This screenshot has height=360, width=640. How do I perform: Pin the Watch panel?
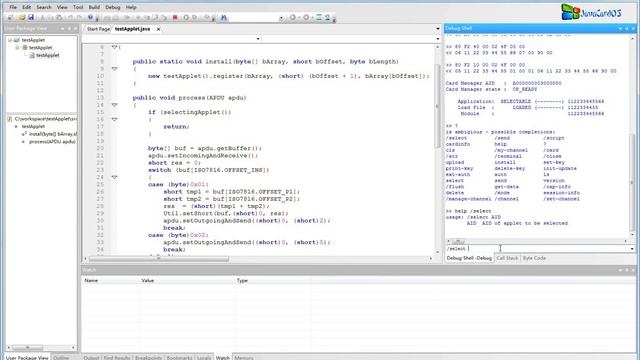(627, 270)
